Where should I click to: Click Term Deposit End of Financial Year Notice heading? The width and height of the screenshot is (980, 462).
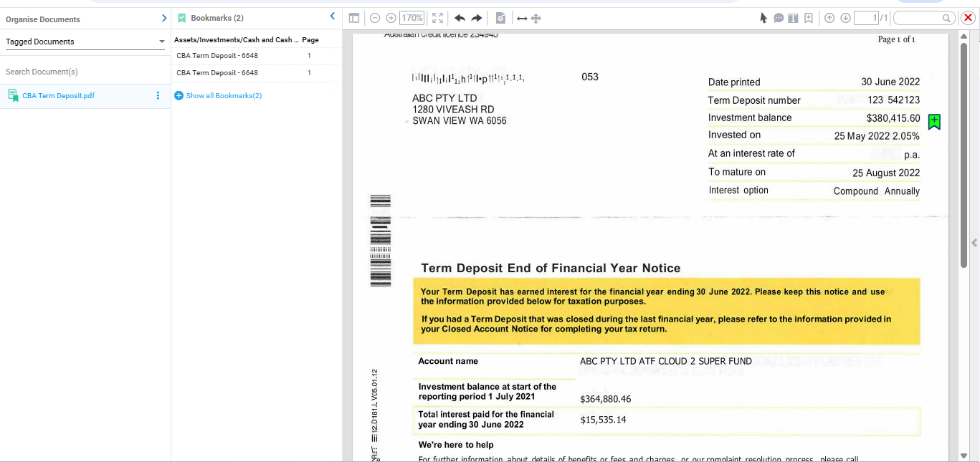point(551,268)
